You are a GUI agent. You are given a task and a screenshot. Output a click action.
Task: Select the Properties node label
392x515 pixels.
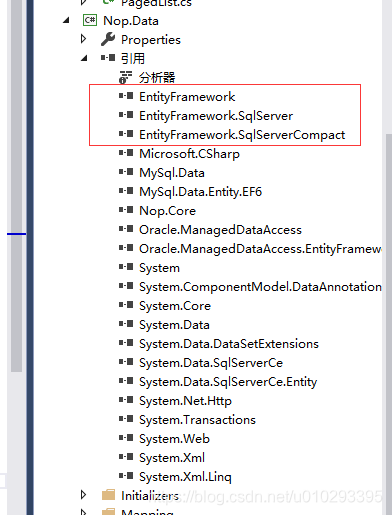click(x=151, y=40)
